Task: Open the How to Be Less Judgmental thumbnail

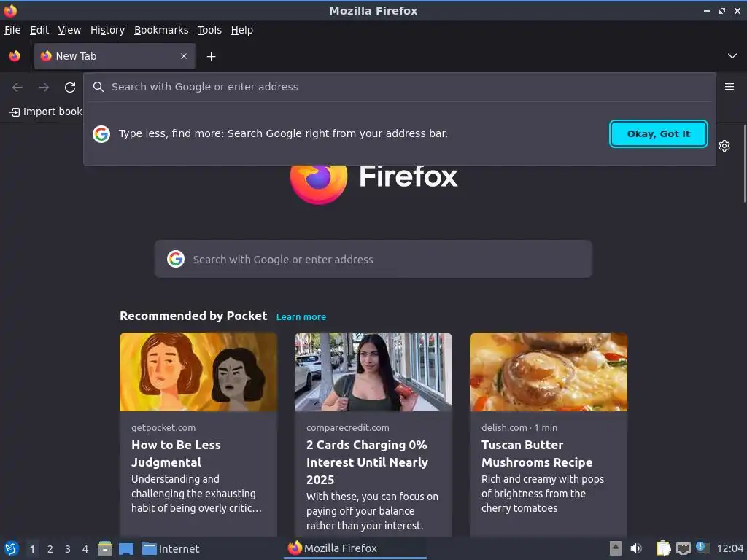Action: click(x=198, y=372)
